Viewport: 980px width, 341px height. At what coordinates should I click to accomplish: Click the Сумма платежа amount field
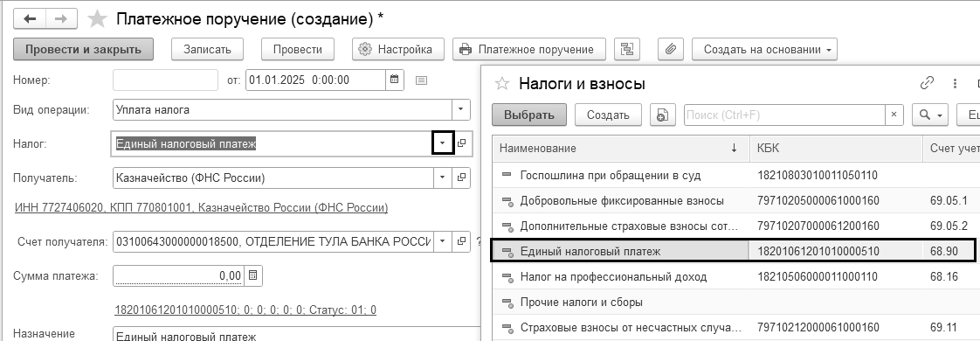[179, 275]
